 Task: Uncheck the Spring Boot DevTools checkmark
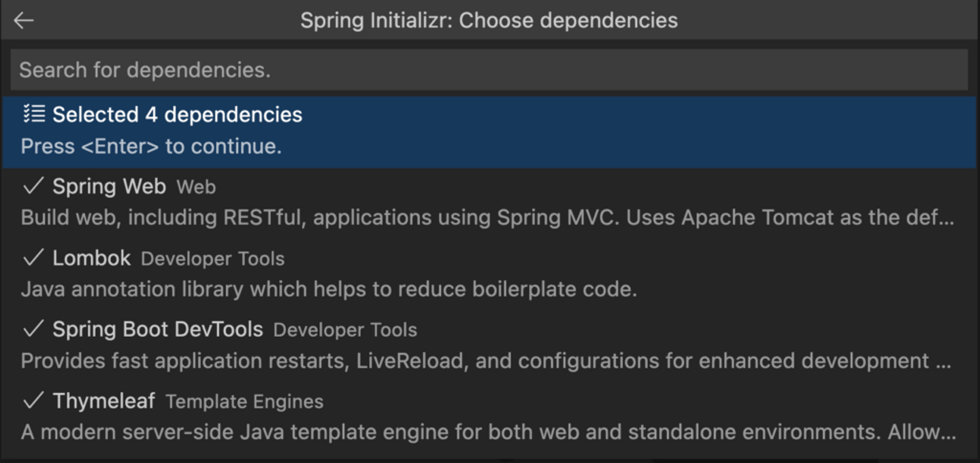33,330
